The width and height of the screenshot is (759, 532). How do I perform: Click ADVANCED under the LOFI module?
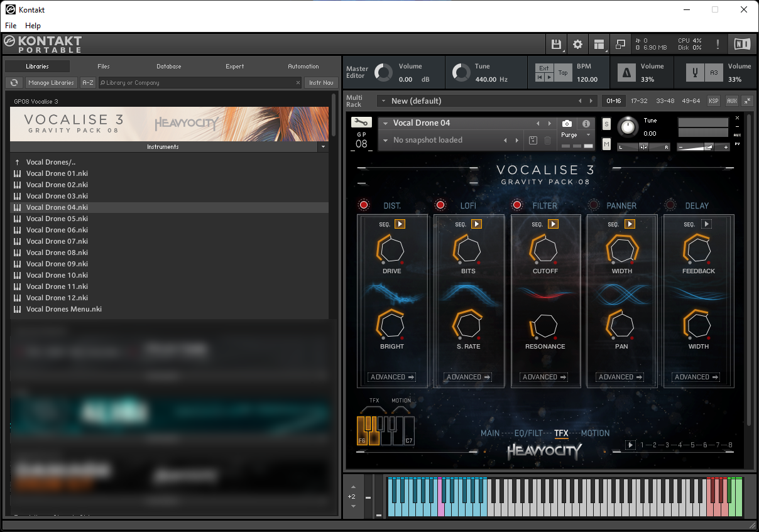468,377
